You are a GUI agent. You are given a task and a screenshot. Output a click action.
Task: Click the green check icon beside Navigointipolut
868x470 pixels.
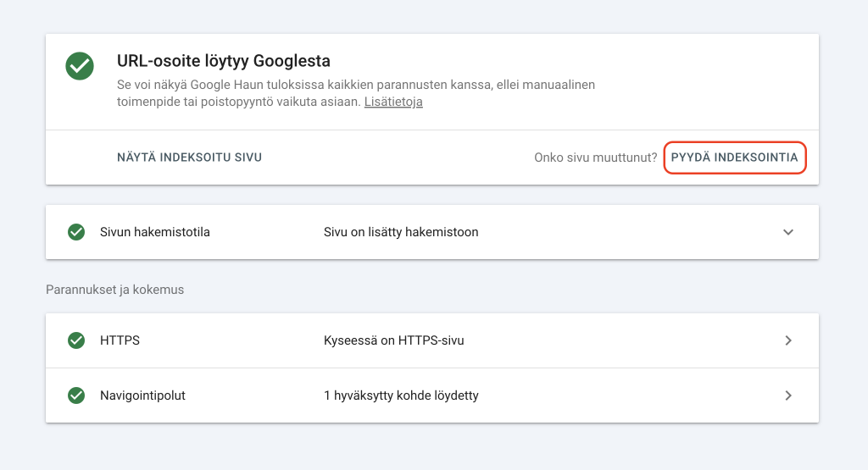76,395
